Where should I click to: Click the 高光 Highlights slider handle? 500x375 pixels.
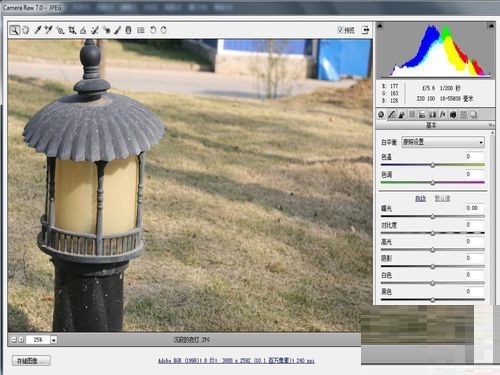point(433,250)
